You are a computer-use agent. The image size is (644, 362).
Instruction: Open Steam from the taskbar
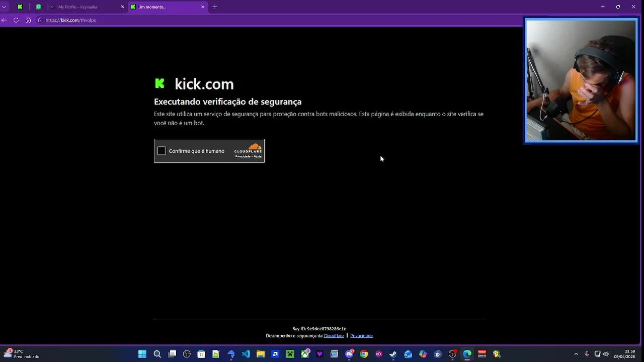click(393, 354)
